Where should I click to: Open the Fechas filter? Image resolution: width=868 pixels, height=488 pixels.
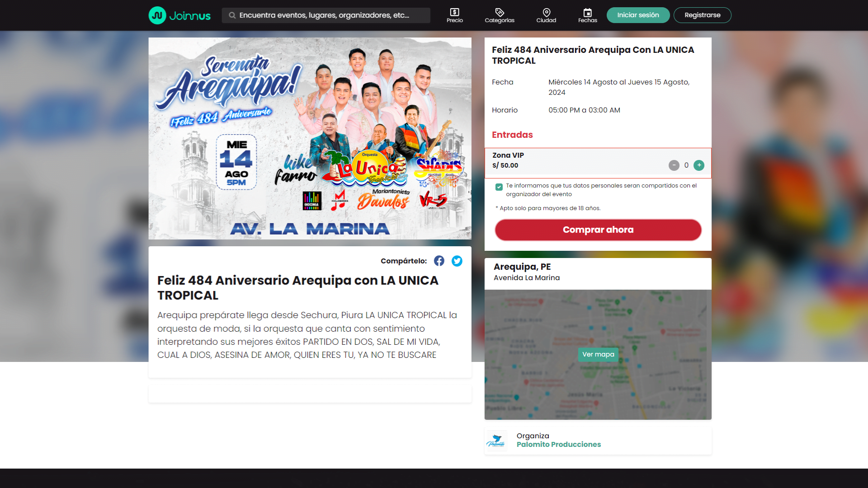tap(587, 15)
